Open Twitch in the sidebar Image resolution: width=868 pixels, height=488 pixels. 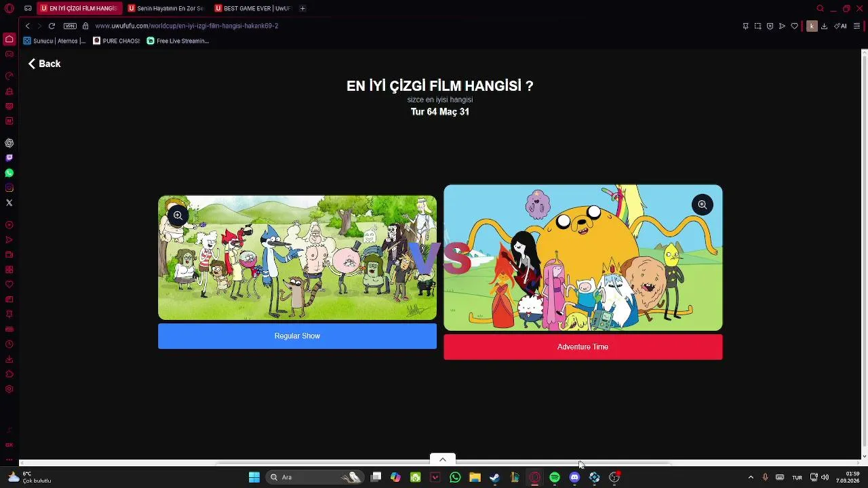tap(9, 158)
